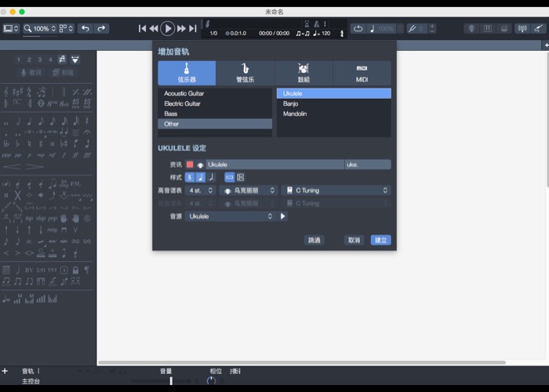549x392 pixels.
Task: Click the rewind transport button
Action: click(x=154, y=28)
